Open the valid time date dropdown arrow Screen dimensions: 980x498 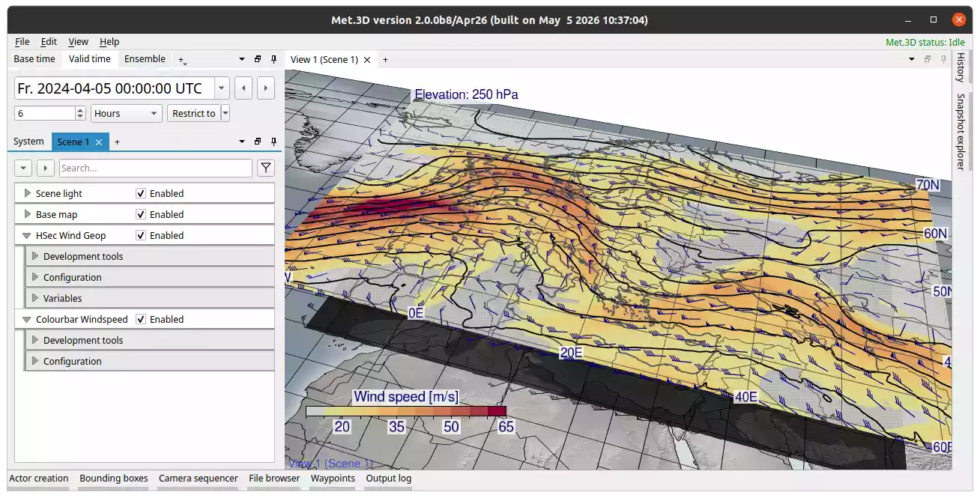(x=222, y=88)
